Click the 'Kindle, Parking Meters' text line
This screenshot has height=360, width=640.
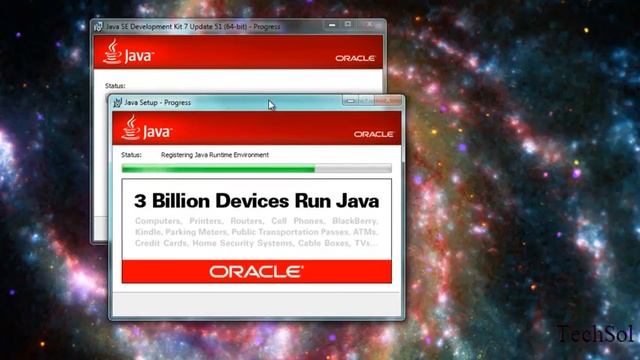[x=257, y=232]
